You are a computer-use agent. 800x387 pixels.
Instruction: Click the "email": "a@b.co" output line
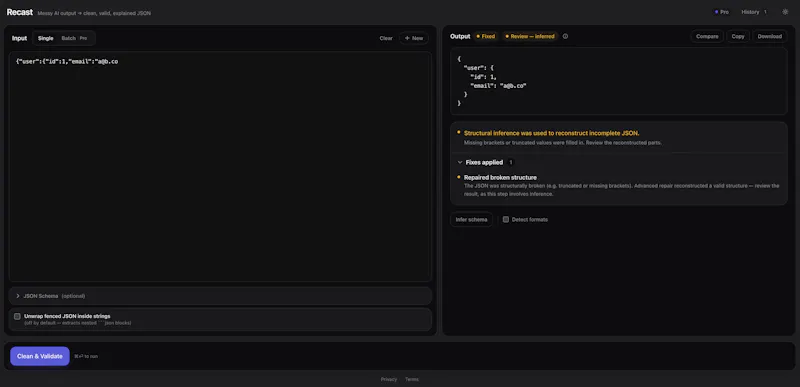coord(498,86)
